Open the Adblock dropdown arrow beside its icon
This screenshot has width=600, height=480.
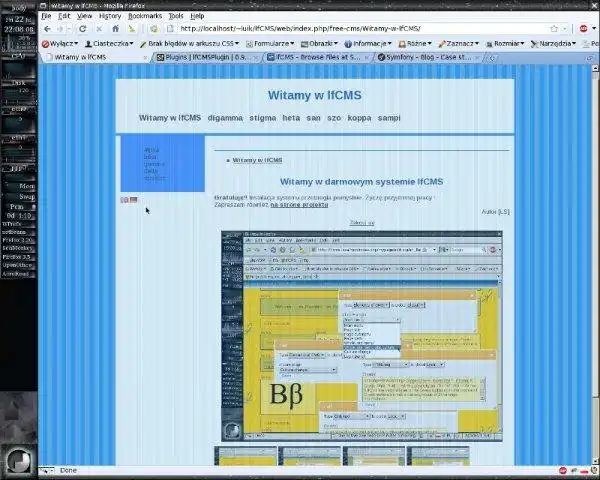[594, 29]
